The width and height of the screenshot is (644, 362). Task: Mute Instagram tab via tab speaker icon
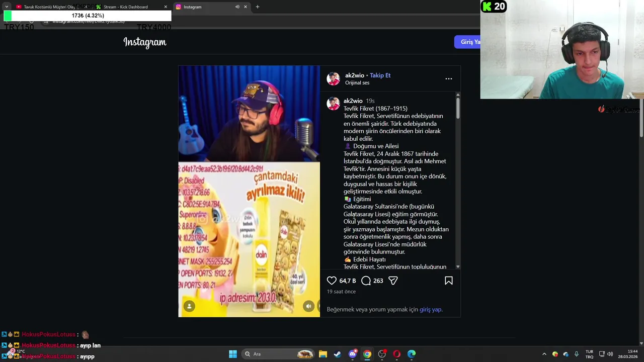[237, 7]
